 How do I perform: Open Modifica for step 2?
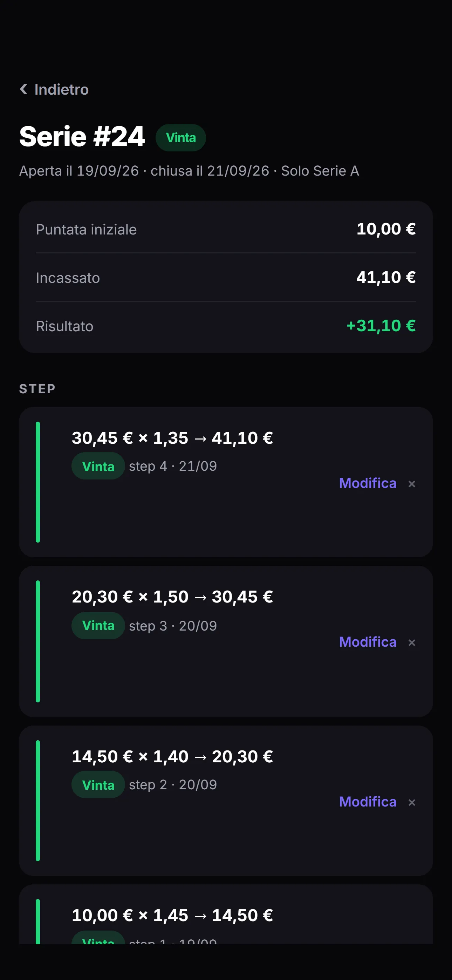[368, 802]
